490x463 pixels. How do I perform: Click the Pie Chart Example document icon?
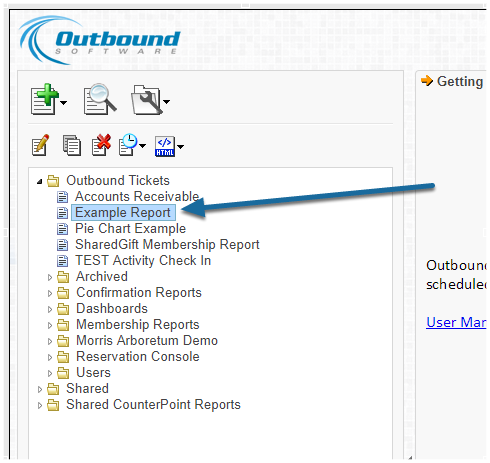pyautogui.click(x=62, y=229)
